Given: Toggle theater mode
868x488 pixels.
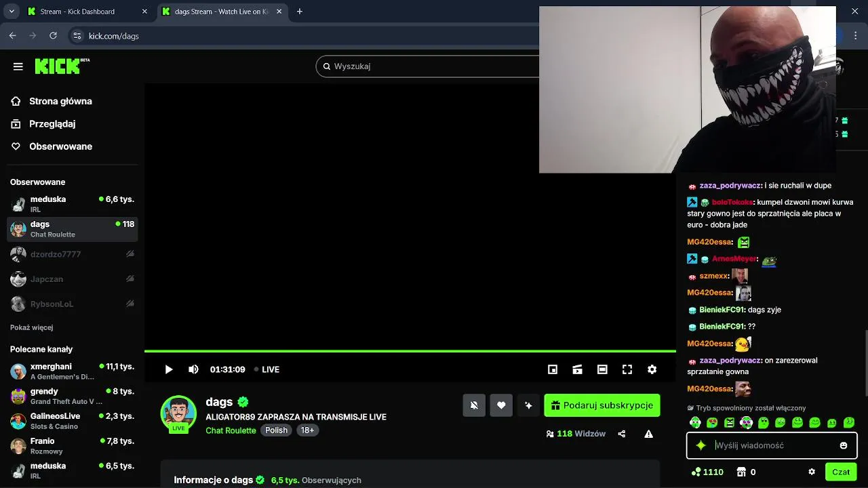Looking at the screenshot, I should click(602, 369).
